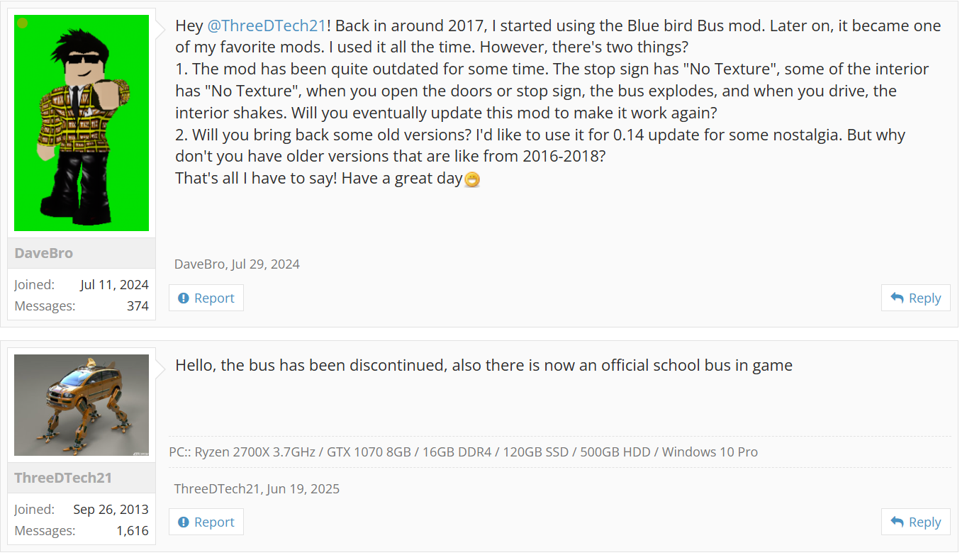The height and width of the screenshot is (560, 967).
Task: Click ThreeDTech21's author name in the post footer
Action: coord(218,489)
